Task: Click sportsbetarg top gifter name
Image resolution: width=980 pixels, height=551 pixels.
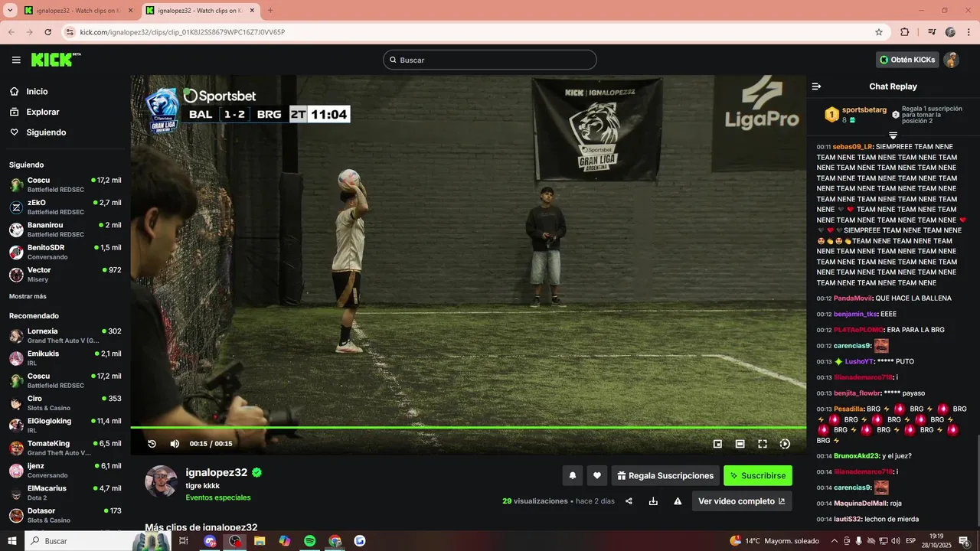Action: [x=864, y=110]
